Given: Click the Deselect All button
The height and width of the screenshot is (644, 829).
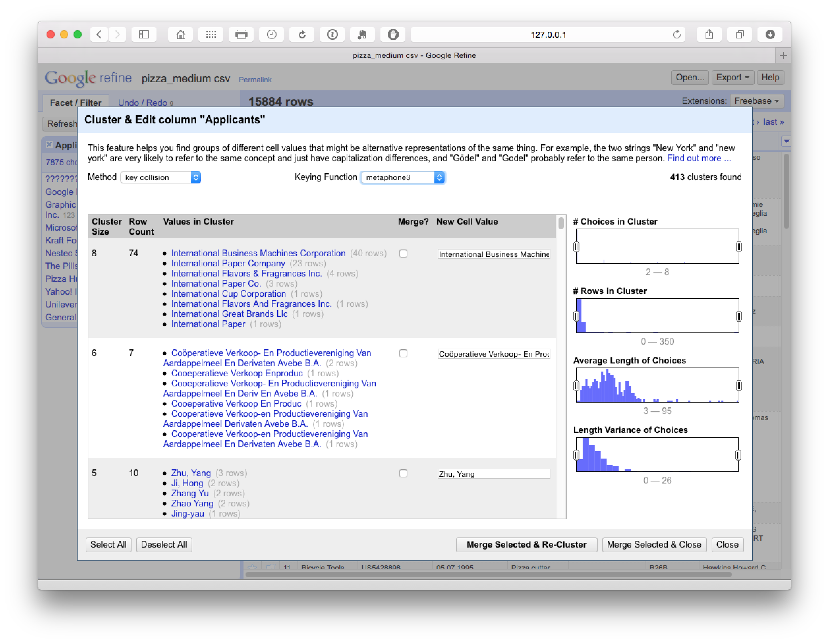Looking at the screenshot, I should pos(164,545).
